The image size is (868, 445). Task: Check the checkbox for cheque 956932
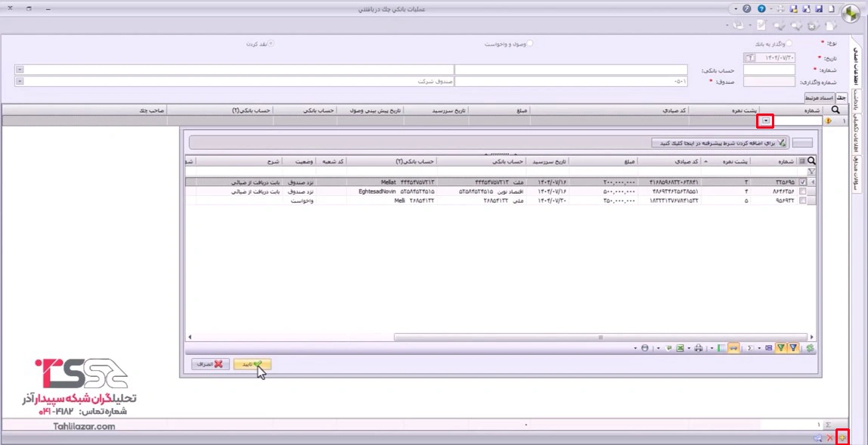(803, 201)
